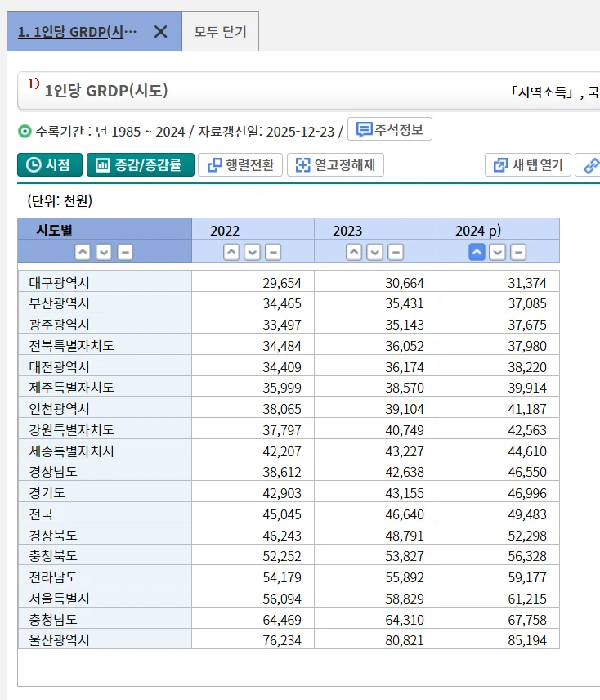Screen dimensions: 600x700
Task: Click the 부산광역시 row label
Action: point(60,303)
